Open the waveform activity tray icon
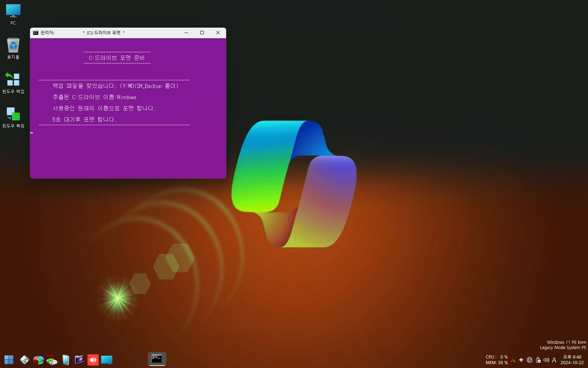The image size is (588, 368). (521, 360)
